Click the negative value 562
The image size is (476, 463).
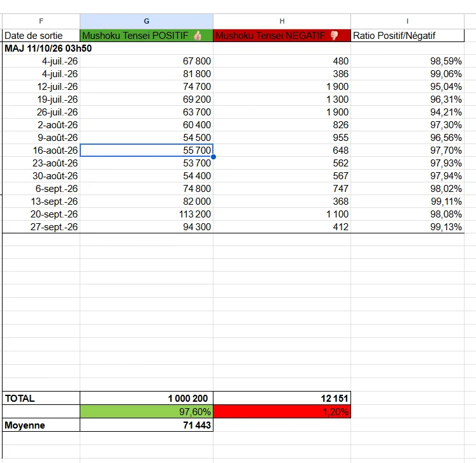click(282, 163)
